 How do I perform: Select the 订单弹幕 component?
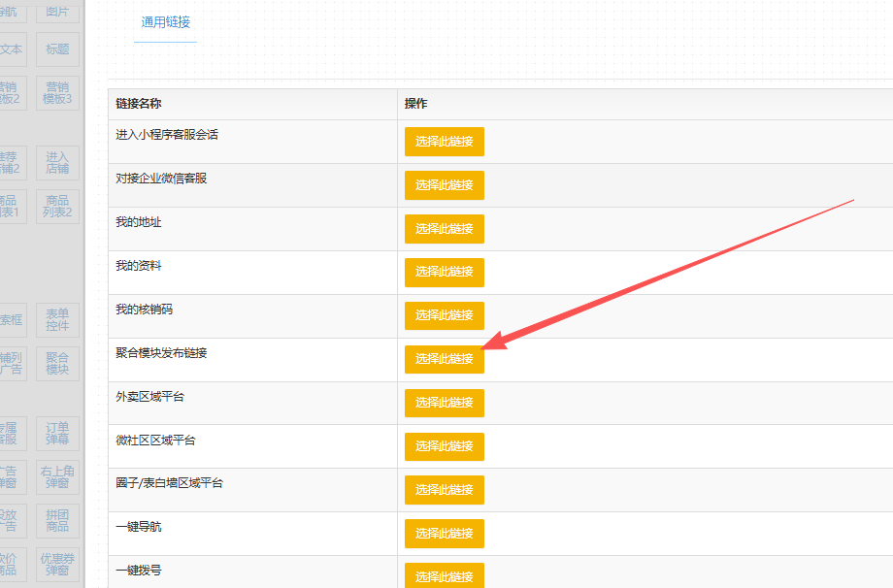pos(57,433)
